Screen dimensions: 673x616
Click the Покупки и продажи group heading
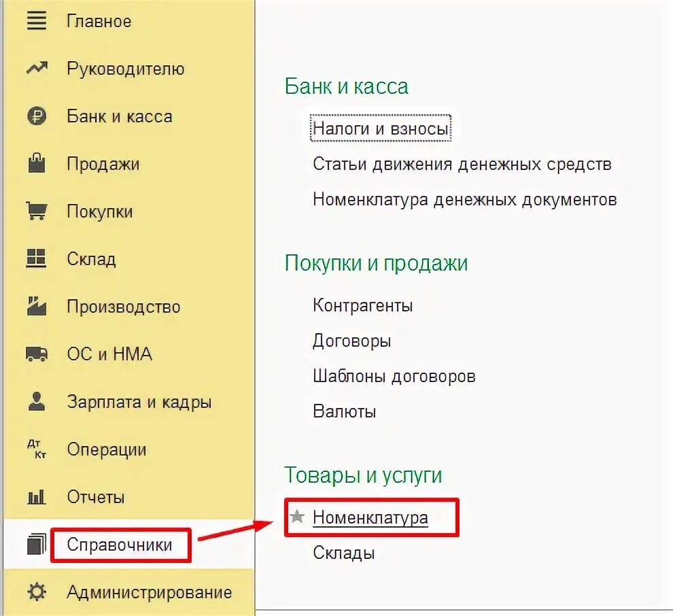[x=376, y=262]
